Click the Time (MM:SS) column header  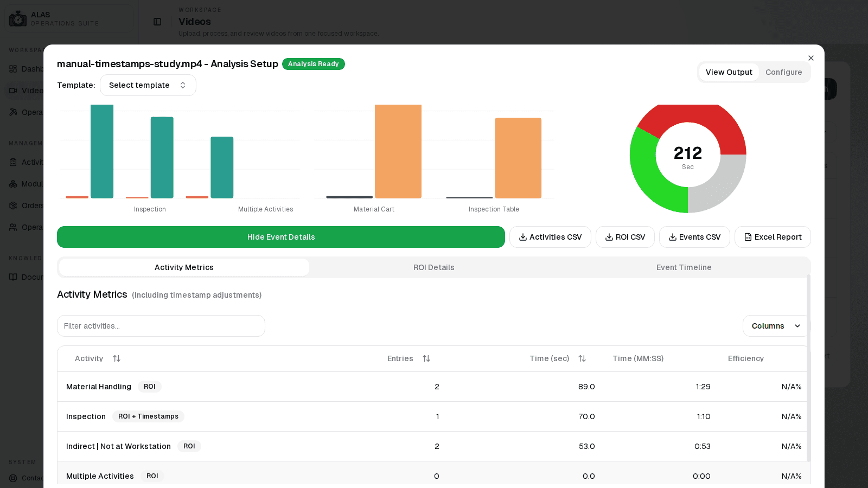tap(638, 358)
